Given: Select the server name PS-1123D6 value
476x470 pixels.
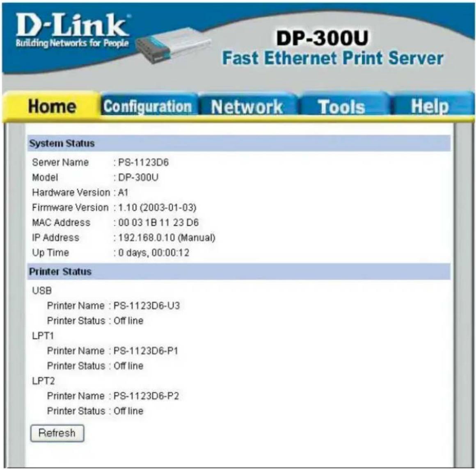Looking at the screenshot, I should (143, 162).
